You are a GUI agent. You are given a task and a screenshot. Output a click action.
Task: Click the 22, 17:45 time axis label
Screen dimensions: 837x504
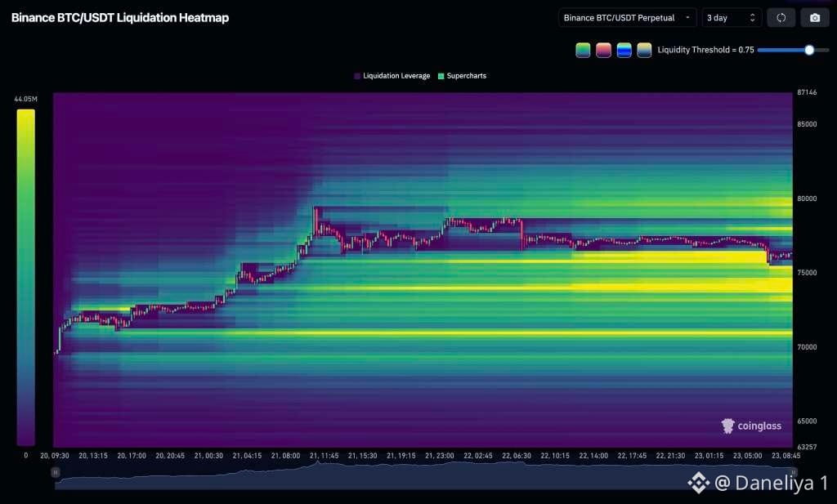pyautogui.click(x=632, y=456)
